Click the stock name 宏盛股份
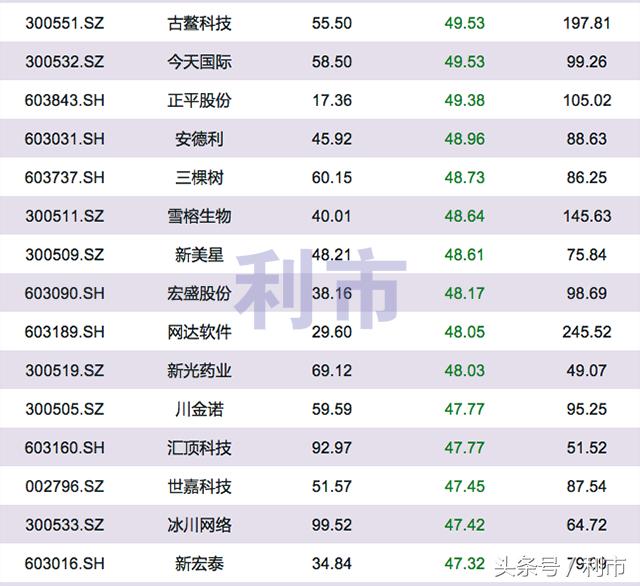640x586 pixels. click(x=199, y=293)
